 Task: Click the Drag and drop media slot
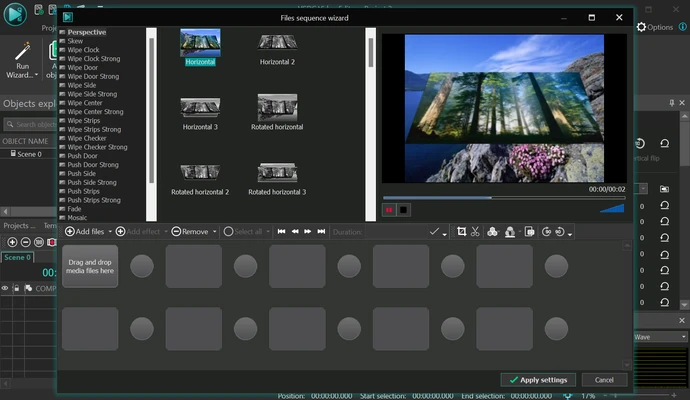(x=90, y=266)
